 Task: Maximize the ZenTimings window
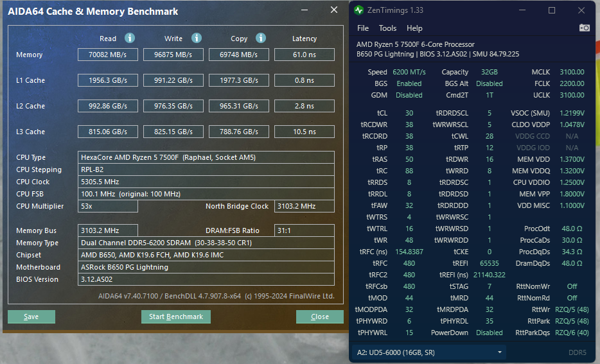(552, 10)
